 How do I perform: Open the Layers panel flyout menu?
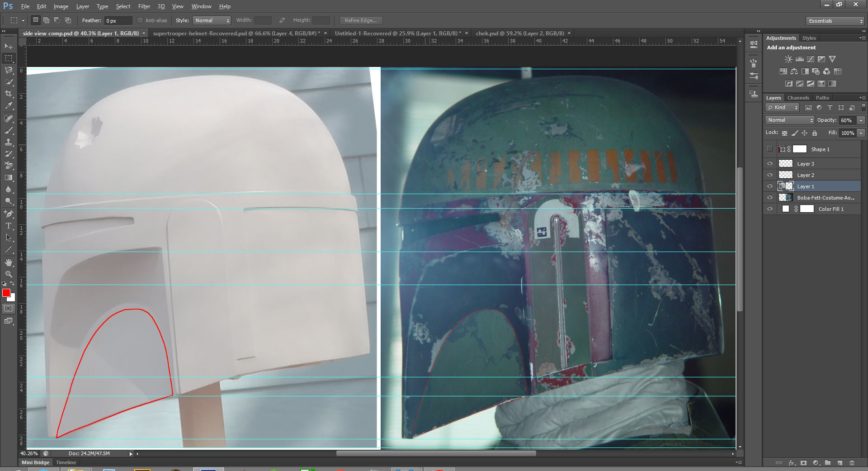(x=863, y=98)
